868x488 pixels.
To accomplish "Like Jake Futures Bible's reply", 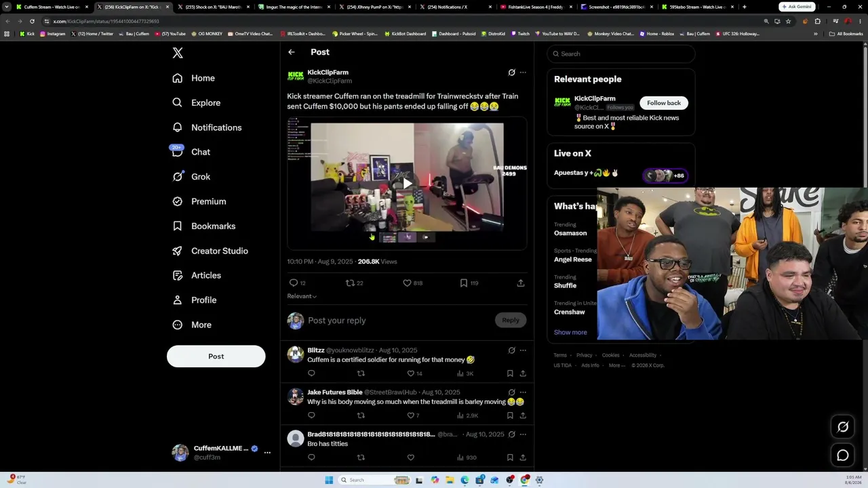I will tap(410, 415).
